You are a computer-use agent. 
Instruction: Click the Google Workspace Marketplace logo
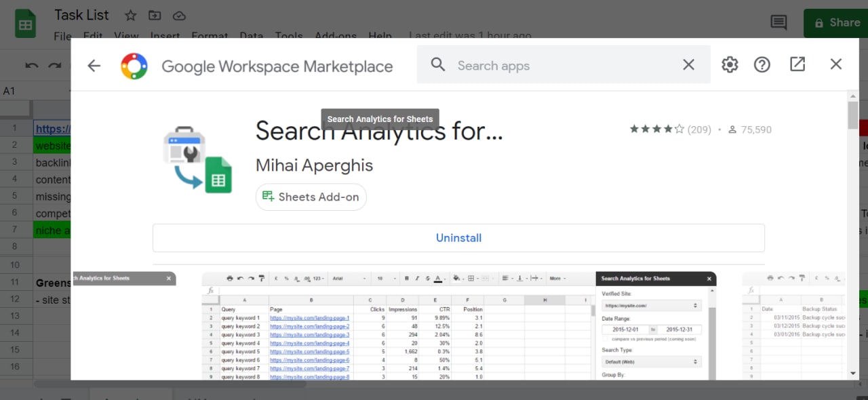pyautogui.click(x=134, y=66)
